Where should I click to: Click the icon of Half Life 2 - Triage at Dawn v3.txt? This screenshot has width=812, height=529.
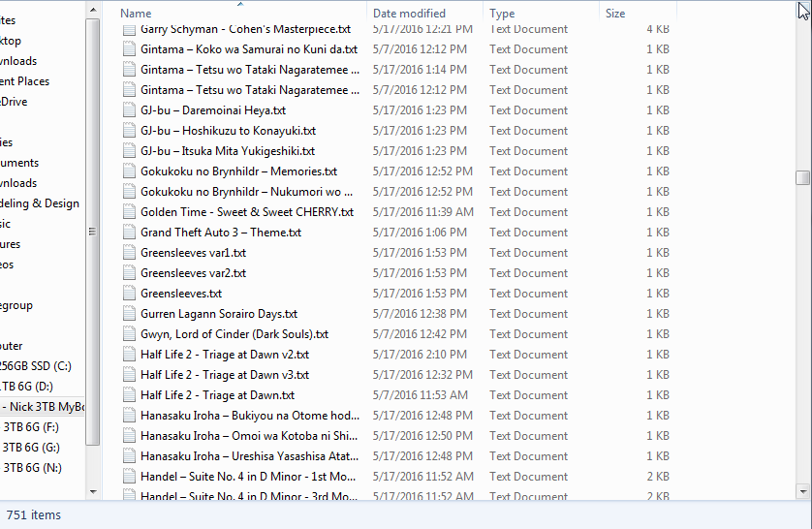pos(129,375)
